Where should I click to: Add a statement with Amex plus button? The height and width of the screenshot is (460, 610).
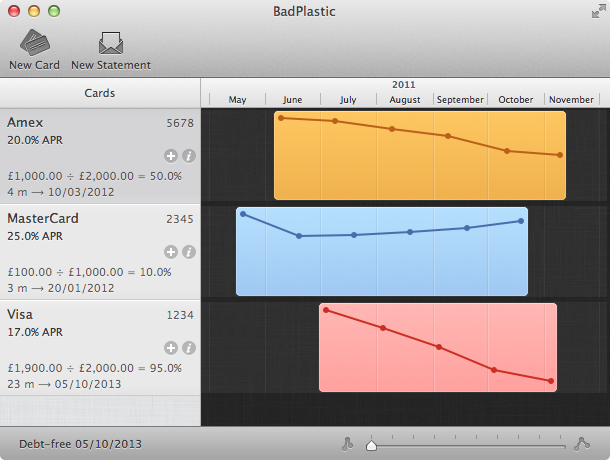point(171,156)
